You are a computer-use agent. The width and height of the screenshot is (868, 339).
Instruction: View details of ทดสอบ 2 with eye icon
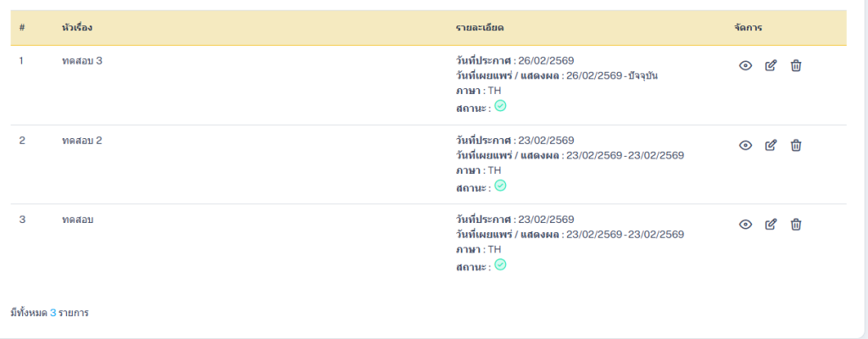[746, 145]
